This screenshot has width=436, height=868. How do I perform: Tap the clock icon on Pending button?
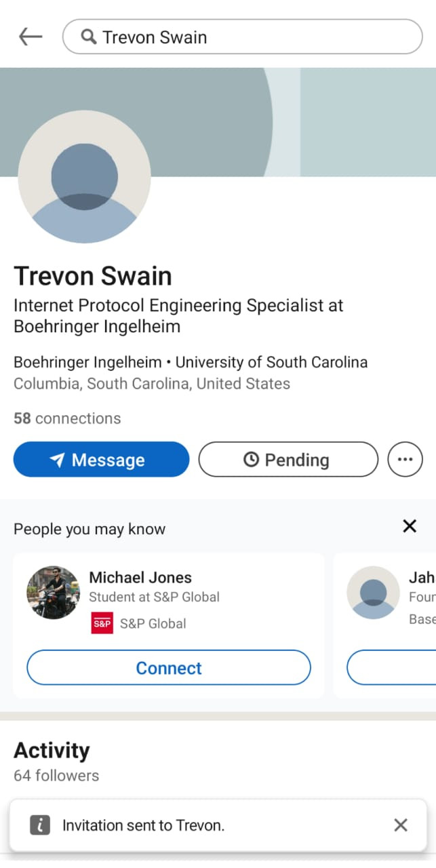tap(251, 460)
